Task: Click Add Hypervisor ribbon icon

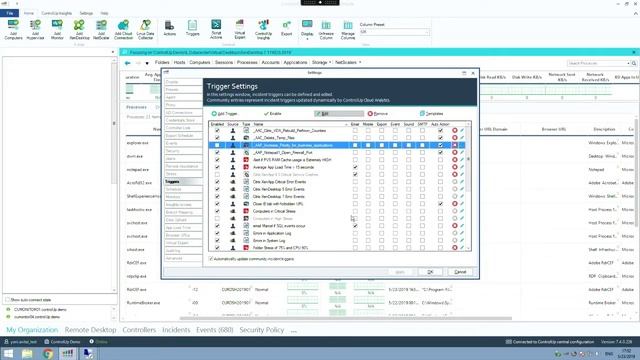Action: (x=35, y=25)
